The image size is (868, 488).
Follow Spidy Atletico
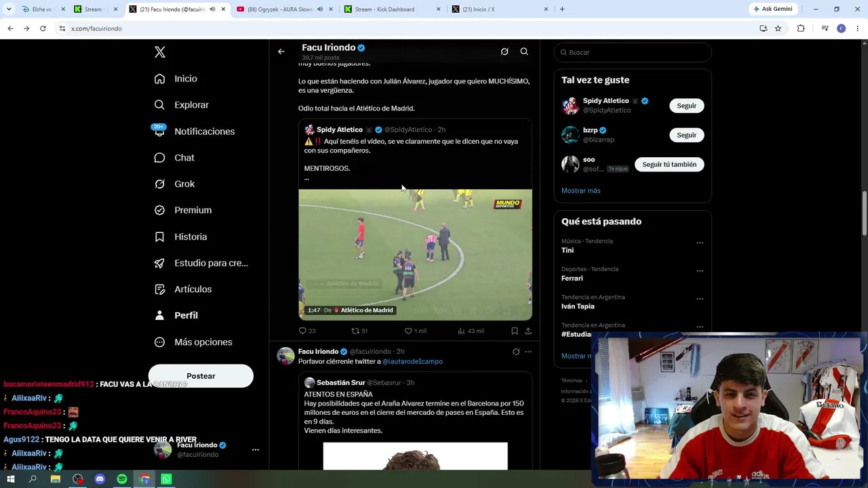click(686, 106)
